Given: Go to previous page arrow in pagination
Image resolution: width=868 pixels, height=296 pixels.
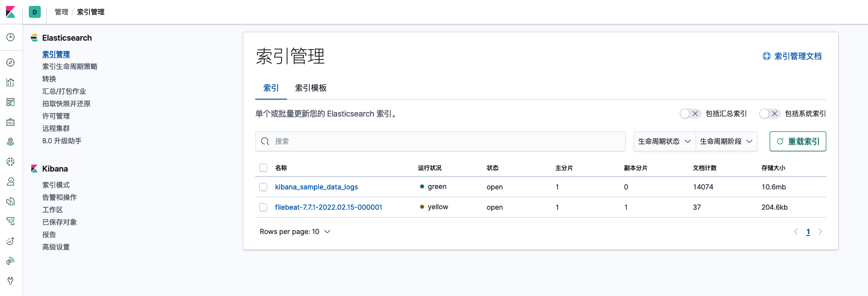Looking at the screenshot, I should 796,232.
